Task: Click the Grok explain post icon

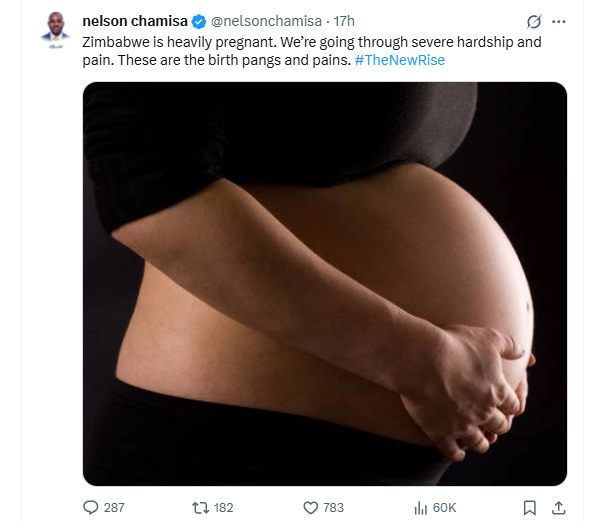Action: point(534,21)
